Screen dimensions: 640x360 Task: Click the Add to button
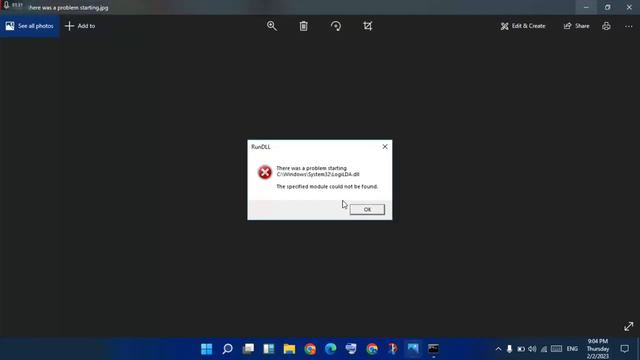tap(80, 26)
